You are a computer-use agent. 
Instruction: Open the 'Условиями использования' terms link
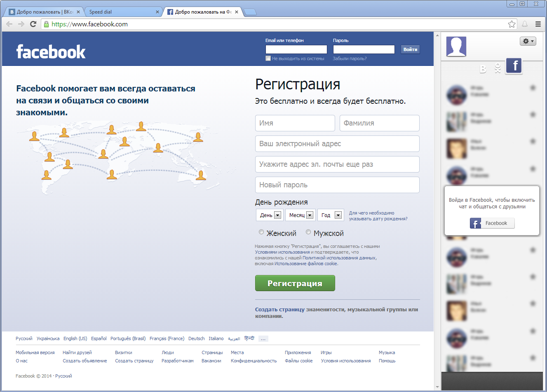tap(282, 252)
